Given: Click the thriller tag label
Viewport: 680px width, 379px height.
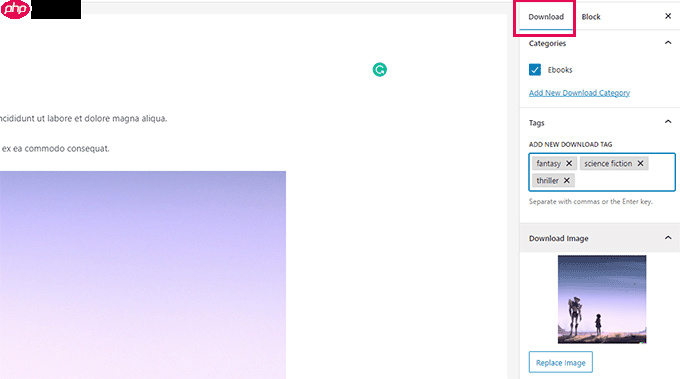Looking at the screenshot, I should tap(547, 180).
